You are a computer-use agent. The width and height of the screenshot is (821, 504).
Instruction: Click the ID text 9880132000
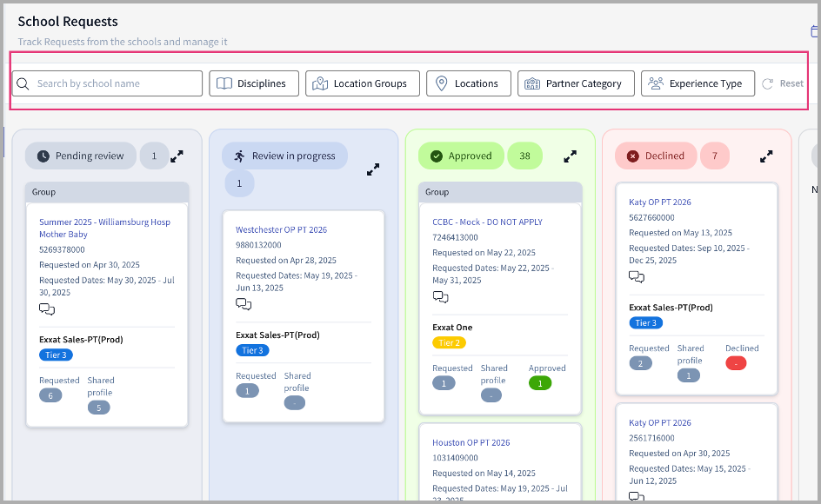[258, 245]
